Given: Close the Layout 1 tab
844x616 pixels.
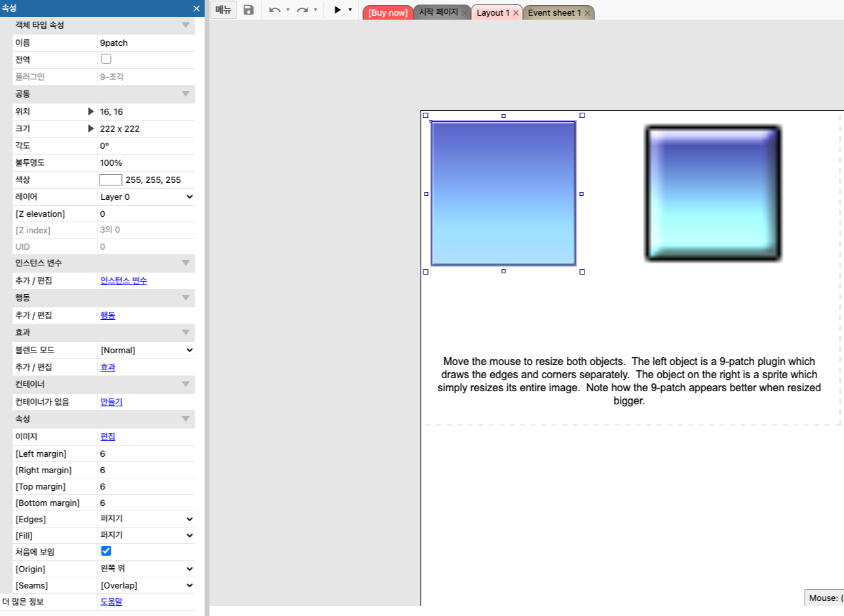Looking at the screenshot, I should click(x=516, y=13).
